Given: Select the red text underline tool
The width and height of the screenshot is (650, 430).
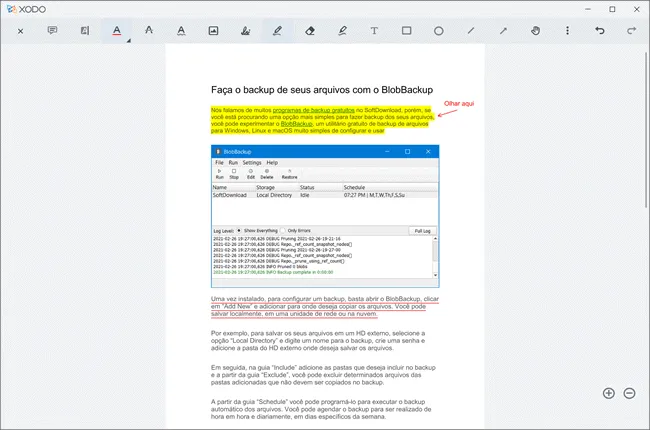Looking at the screenshot, I should [x=116, y=31].
